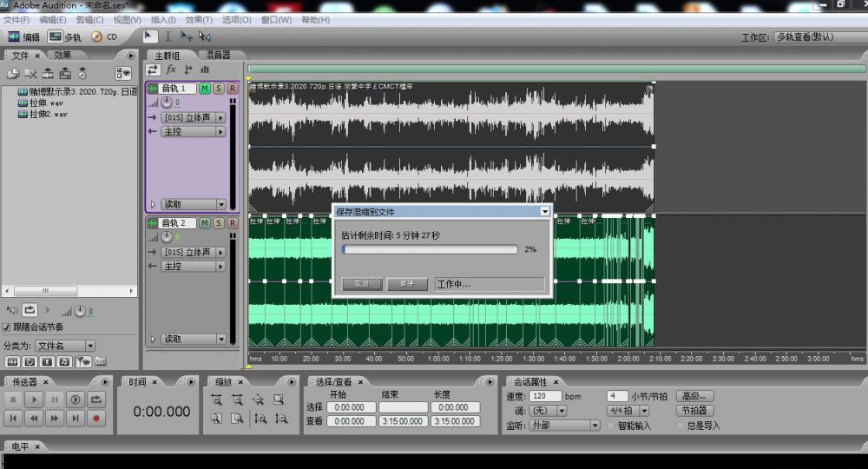Solo track 音轨 2 with S button
Viewport: 868px width, 469px height.
[219, 223]
